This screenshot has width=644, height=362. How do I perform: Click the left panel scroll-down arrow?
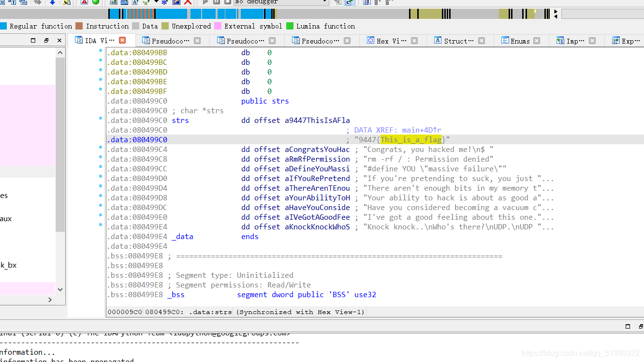click(60, 289)
